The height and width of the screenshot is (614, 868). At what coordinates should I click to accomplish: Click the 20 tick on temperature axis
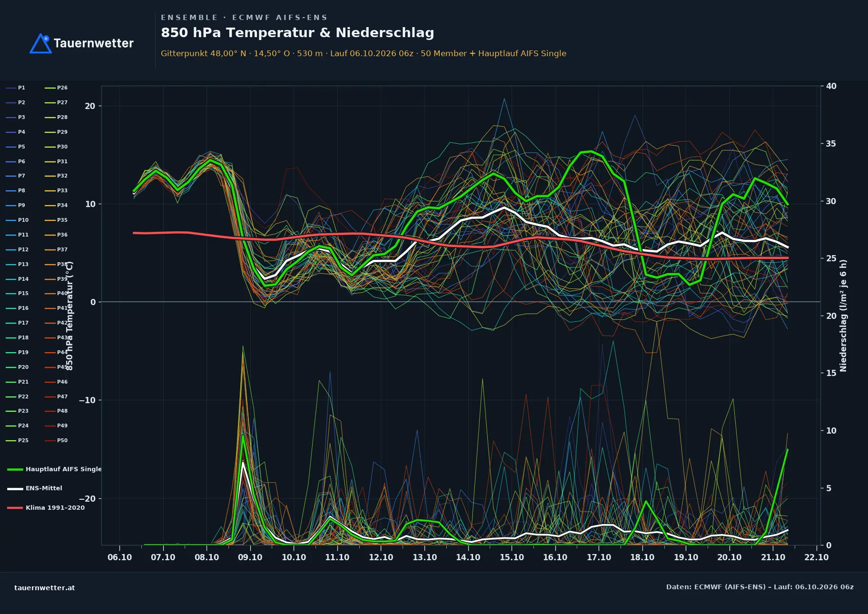[x=90, y=106]
